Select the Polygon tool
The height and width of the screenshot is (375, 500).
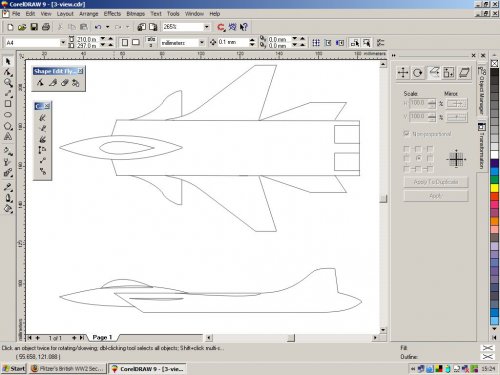(8, 126)
